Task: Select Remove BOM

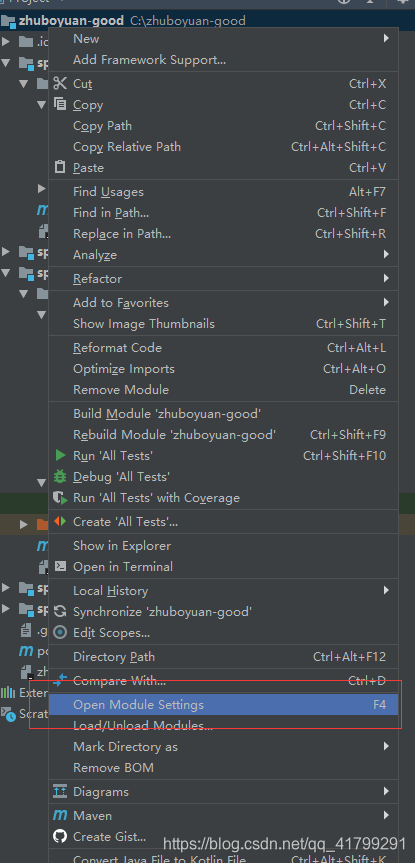Action: (223, 767)
